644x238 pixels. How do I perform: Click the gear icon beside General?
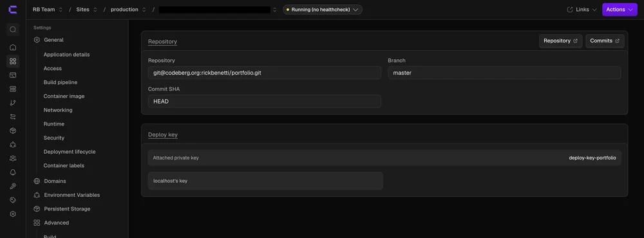coord(37,40)
